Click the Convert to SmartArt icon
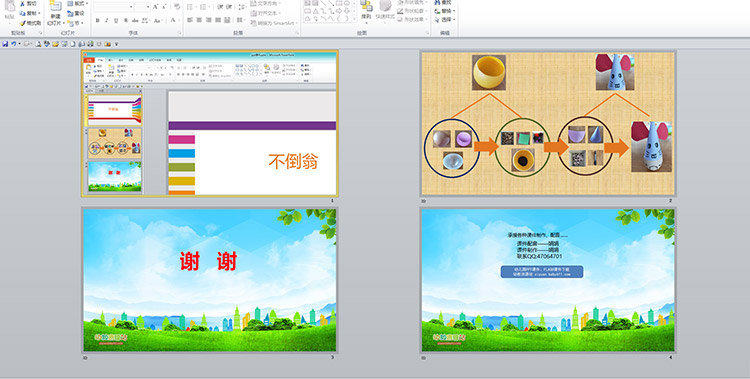Viewport: 750px width, 379px height. pyautogui.click(x=254, y=23)
